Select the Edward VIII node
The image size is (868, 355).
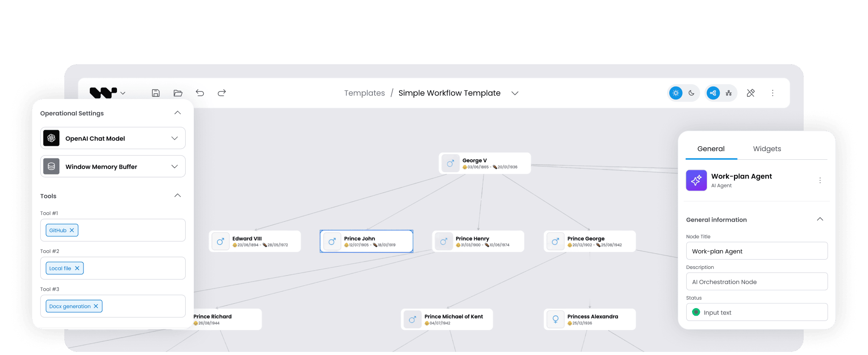click(255, 241)
